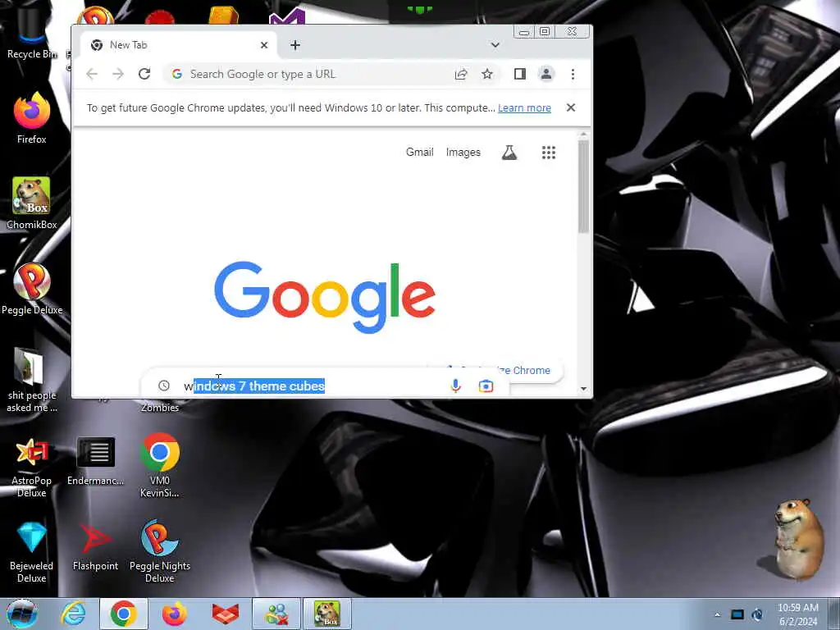Open Peggle Nights Deluxe desktop icon

pos(160,551)
